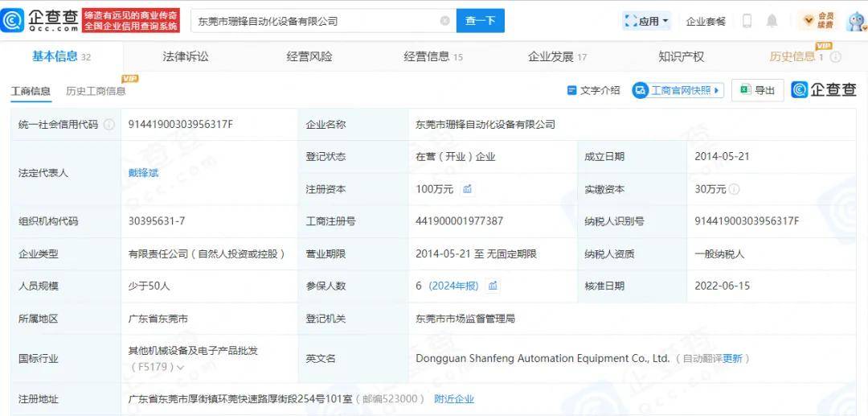Viewport: 868px width, 416px height.
Task: Clear the search box with X icon
Action: [x=445, y=21]
